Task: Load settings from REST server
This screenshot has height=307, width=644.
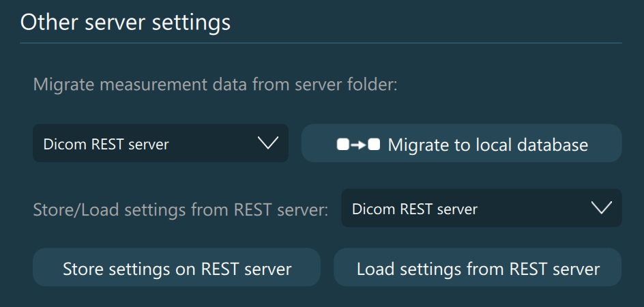Action: 478,268
